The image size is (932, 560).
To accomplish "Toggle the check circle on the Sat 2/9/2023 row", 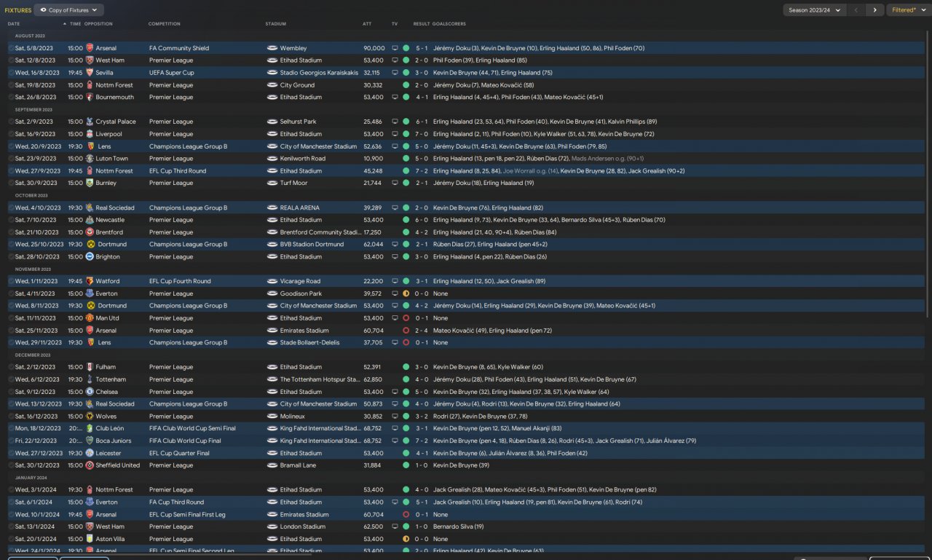I will coord(11,122).
